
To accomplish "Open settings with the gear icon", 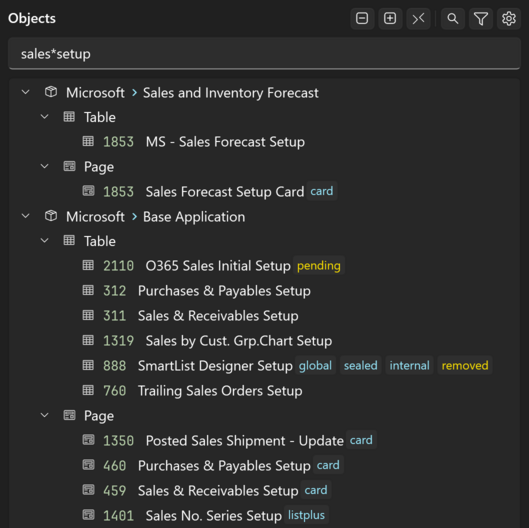I will click(509, 18).
